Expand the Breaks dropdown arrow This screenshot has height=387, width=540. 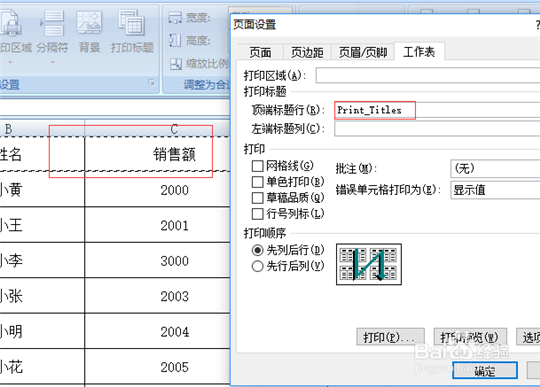52,63
